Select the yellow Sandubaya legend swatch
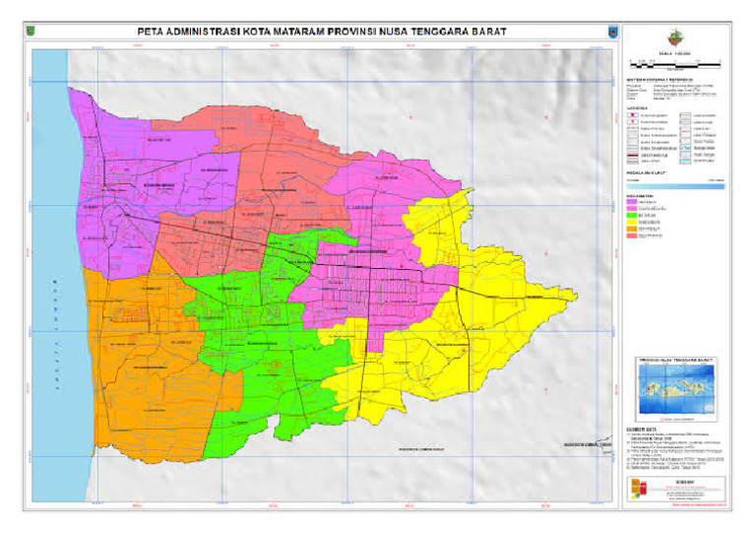Viewport: 756px width, 534px height. [x=633, y=221]
